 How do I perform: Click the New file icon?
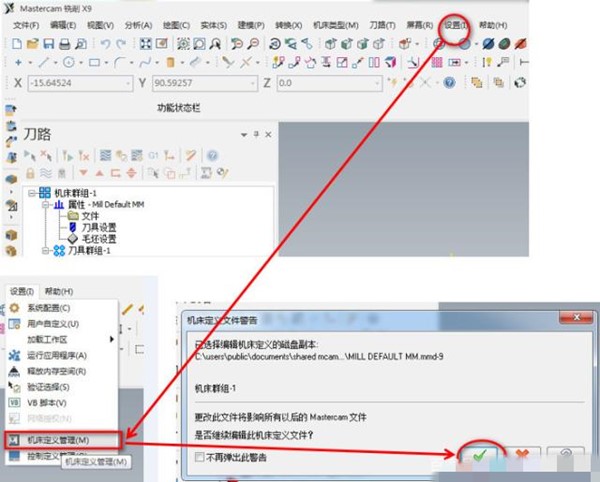pos(16,44)
